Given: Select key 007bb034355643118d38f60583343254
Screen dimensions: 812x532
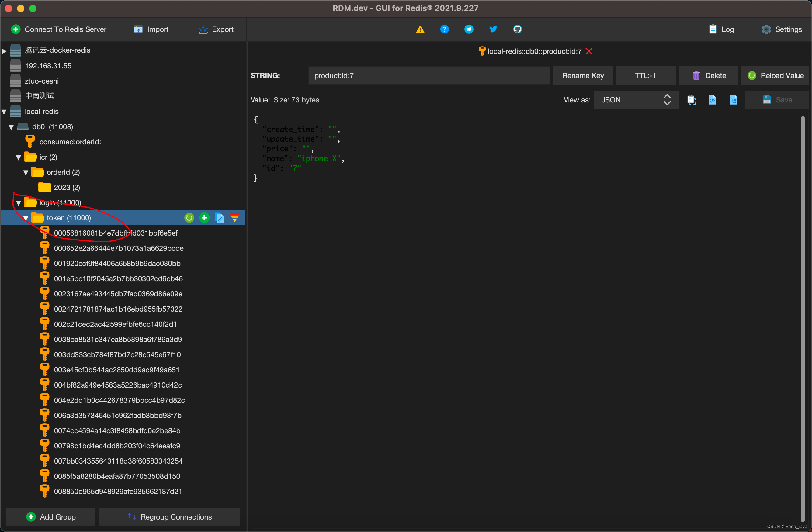Looking at the screenshot, I should [118, 461].
